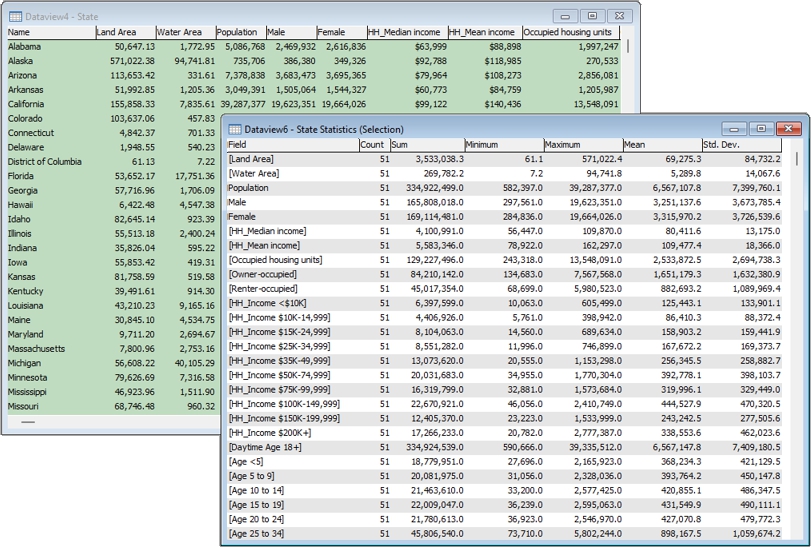
Task: Select the Hawaii row name
Action: point(20,205)
